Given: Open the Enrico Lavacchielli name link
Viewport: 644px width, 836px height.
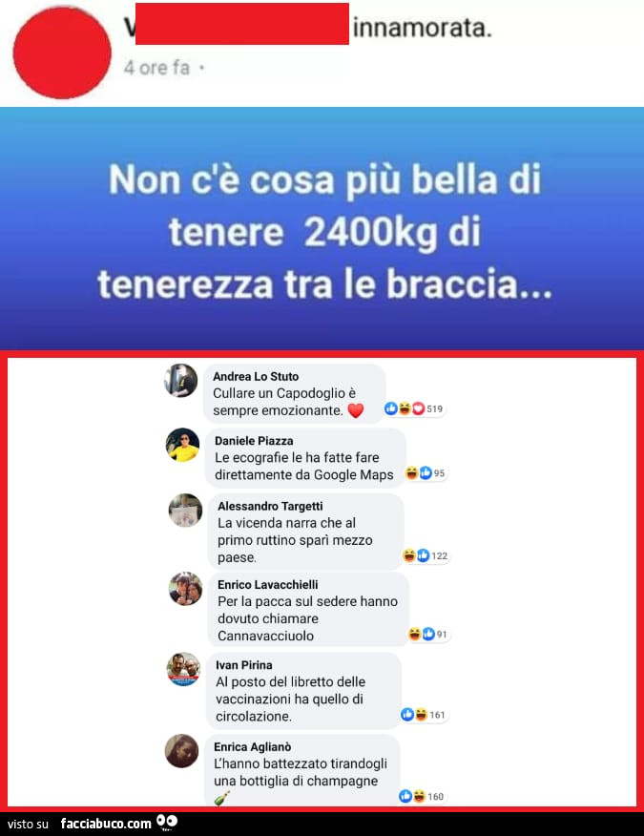Looking at the screenshot, I should click(268, 584).
